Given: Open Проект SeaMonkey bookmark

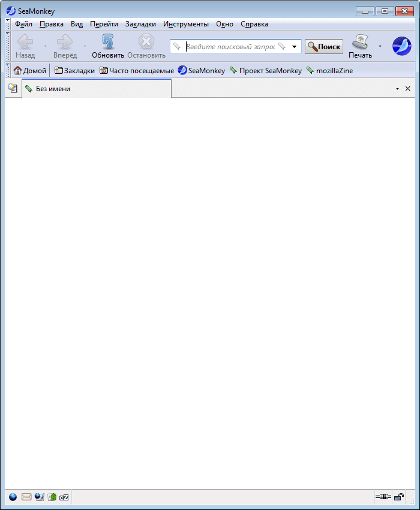Looking at the screenshot, I should click(x=266, y=71).
